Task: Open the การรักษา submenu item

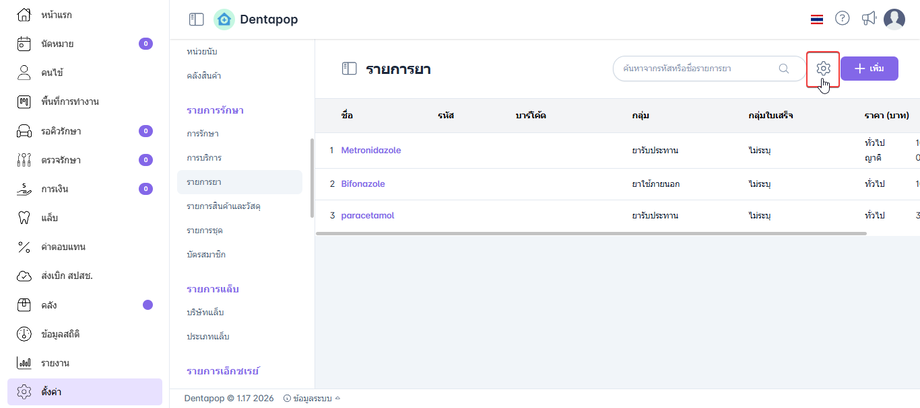Action: 203,133
